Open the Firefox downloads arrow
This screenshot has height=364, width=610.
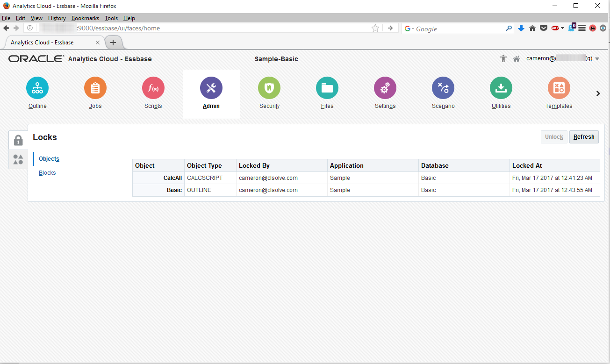(521, 28)
